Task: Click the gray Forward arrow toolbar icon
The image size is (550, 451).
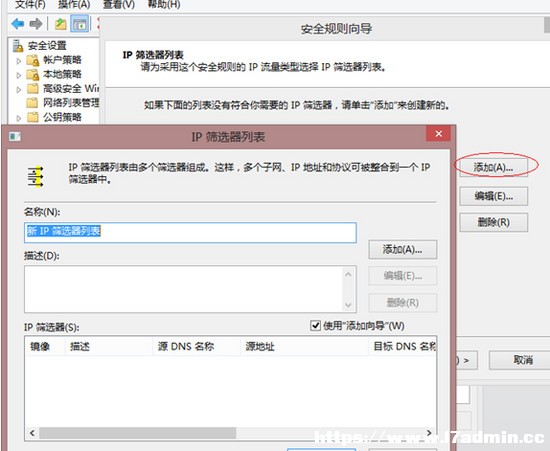Action: pyautogui.click(x=36, y=24)
